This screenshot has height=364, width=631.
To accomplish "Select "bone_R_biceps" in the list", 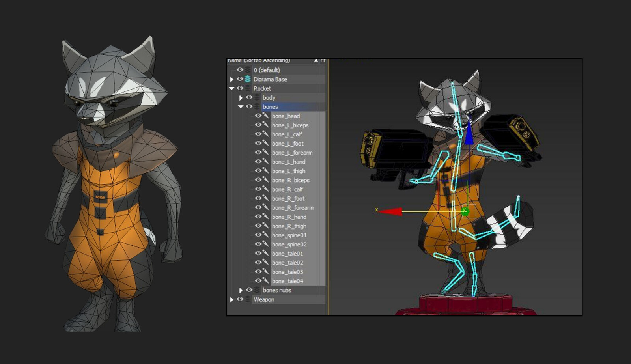I will click(291, 180).
